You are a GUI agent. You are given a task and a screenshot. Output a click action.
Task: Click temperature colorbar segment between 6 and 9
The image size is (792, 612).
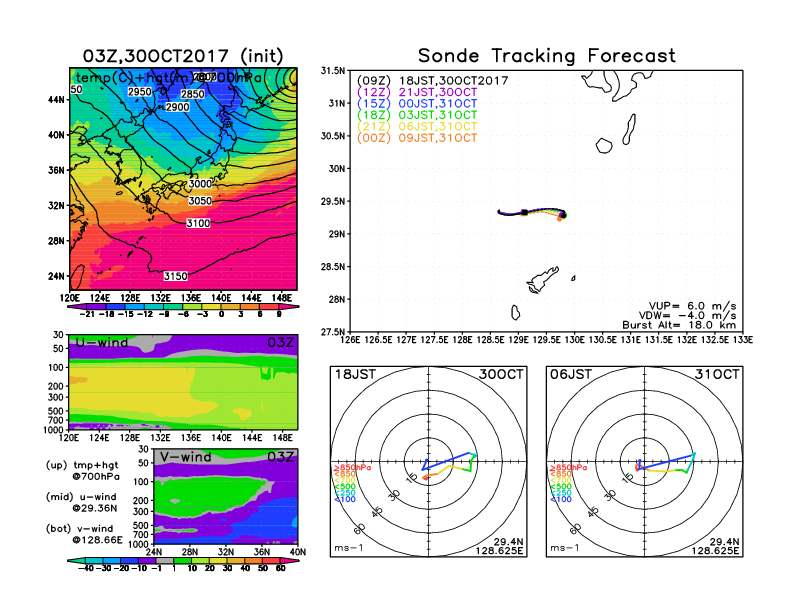point(270,306)
